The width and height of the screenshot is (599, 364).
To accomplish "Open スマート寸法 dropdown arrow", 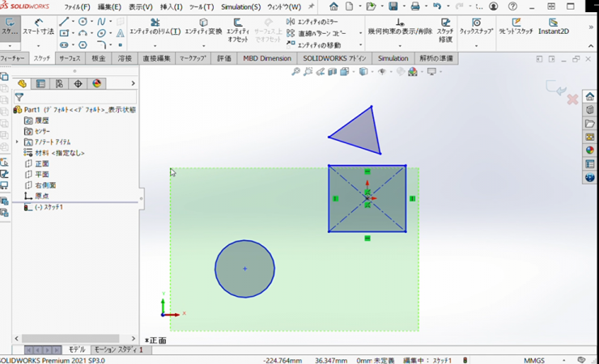I will [38, 46].
